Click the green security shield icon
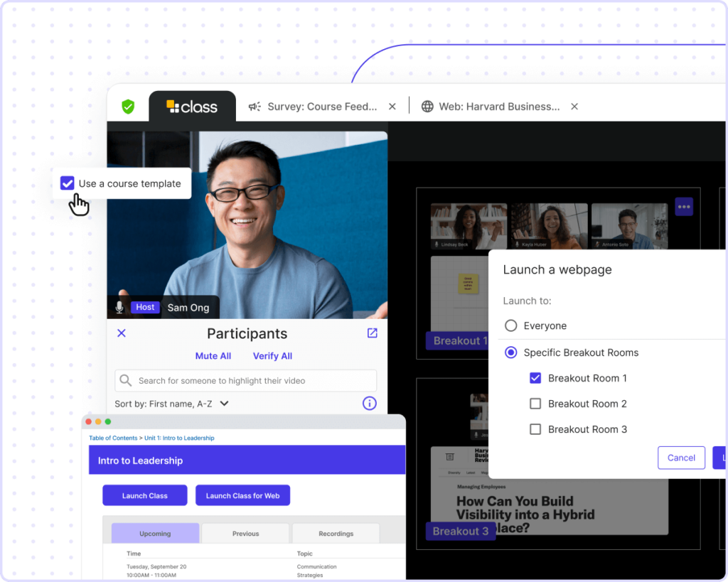The image size is (728, 582). tap(128, 106)
